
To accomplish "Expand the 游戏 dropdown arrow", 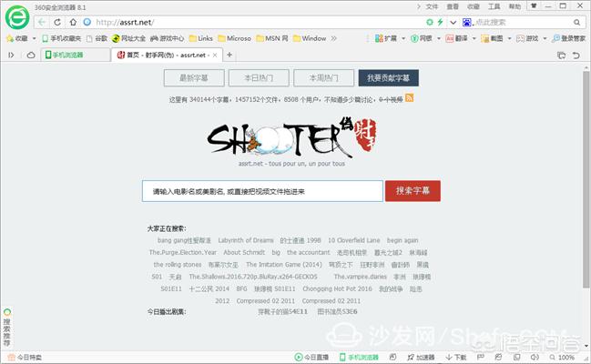I will pos(545,38).
